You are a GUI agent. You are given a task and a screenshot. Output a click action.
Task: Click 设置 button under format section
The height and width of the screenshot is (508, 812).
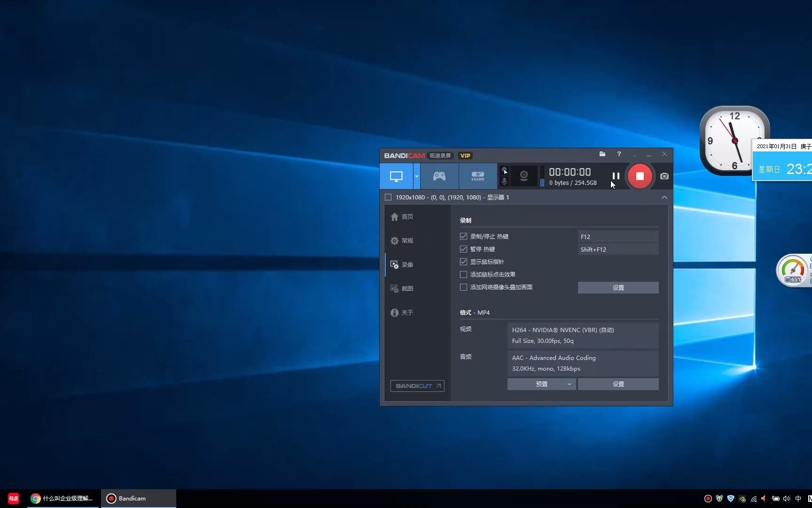pyautogui.click(x=618, y=384)
